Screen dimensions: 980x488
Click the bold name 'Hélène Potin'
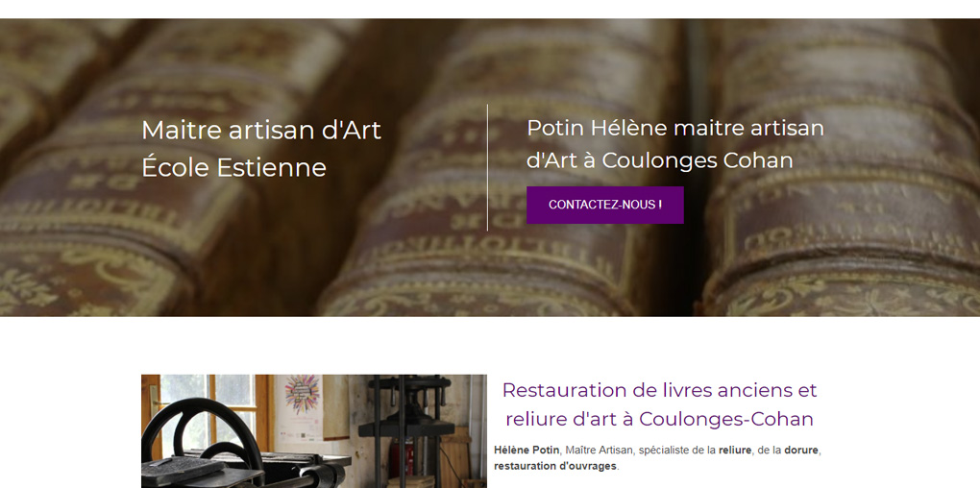tap(527, 450)
